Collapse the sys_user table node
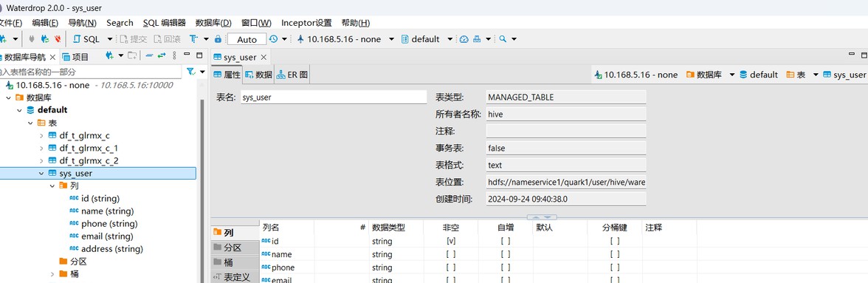Screen dimensions: 868x283 click(x=41, y=174)
